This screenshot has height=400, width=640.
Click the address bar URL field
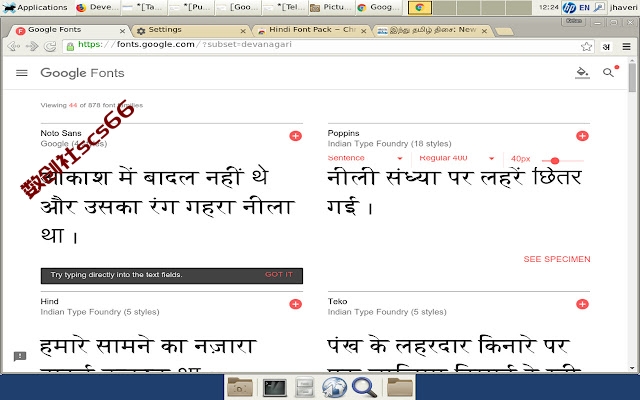click(x=327, y=46)
